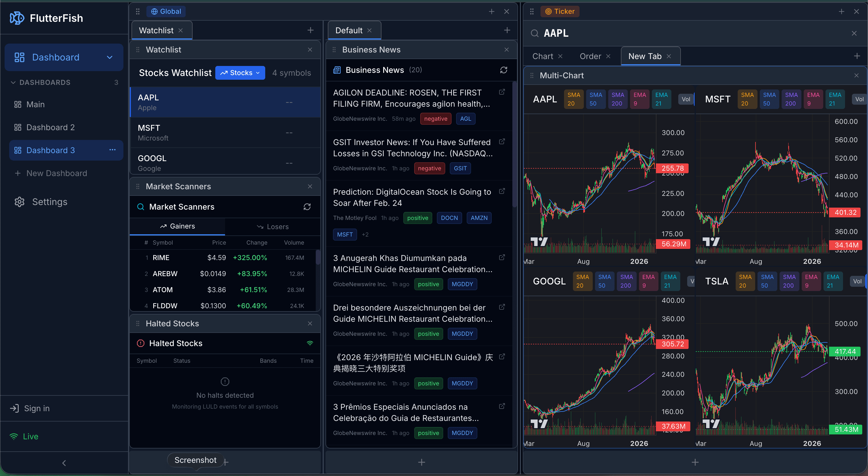Toggle SMA 200 purple swatch on GOOGL chart
This screenshot has width=868, height=476.
(x=626, y=281)
